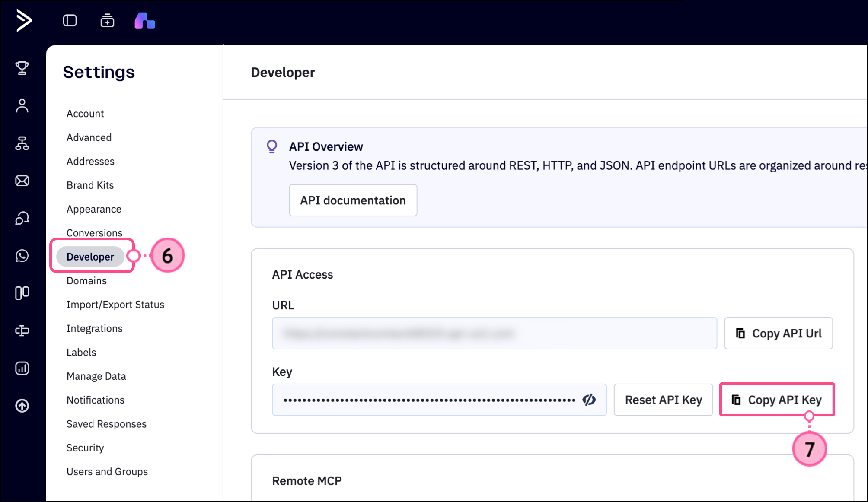The width and height of the screenshot is (868, 502).
Task: Open the colorful AI assistant icon
Action: pos(145,20)
